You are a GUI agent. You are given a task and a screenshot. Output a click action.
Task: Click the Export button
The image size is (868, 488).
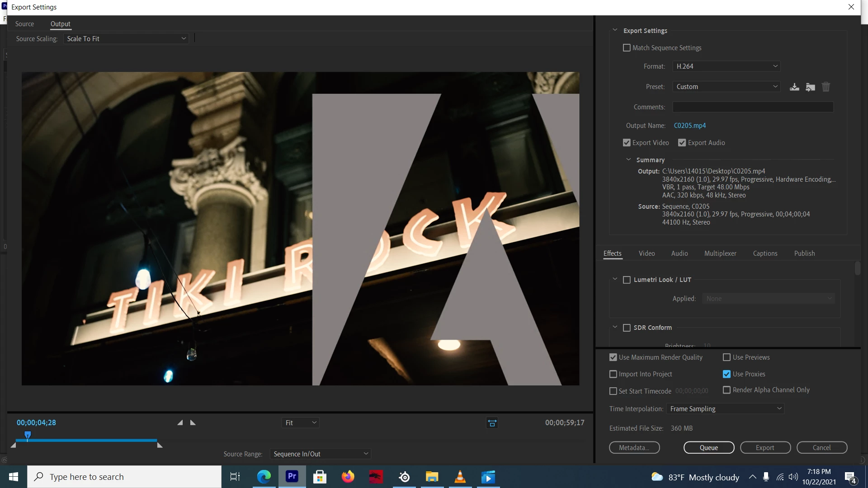point(765,448)
